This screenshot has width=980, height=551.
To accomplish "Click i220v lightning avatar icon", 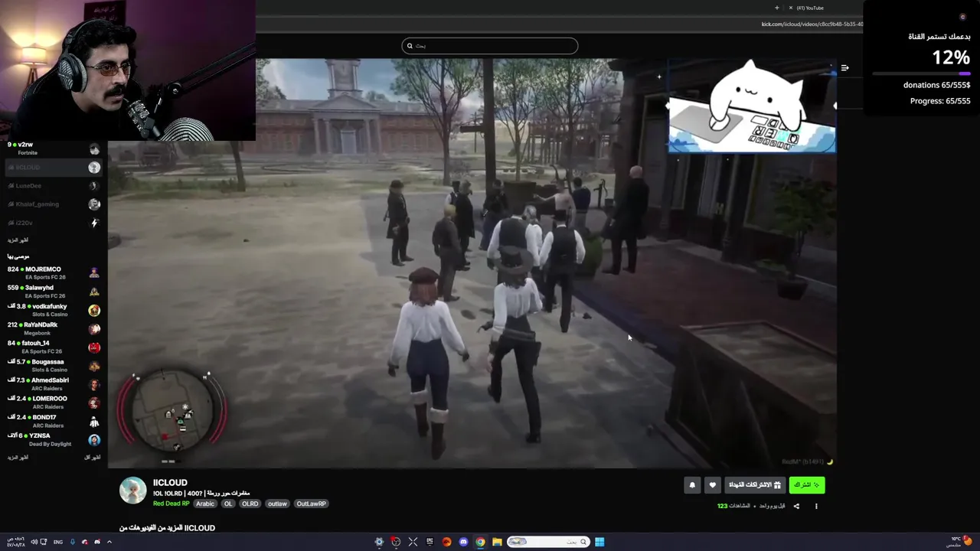I will click(94, 223).
